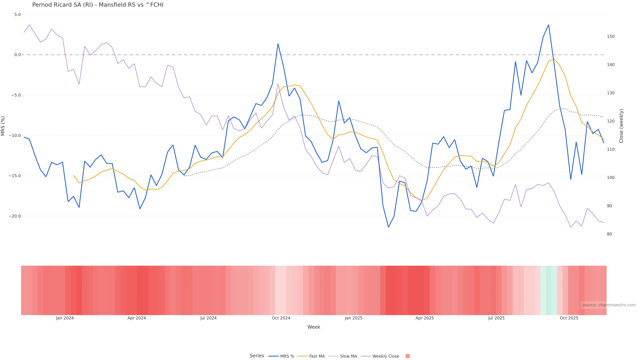Click the Close (weekly) right axis title
644x362 pixels.
coord(621,126)
